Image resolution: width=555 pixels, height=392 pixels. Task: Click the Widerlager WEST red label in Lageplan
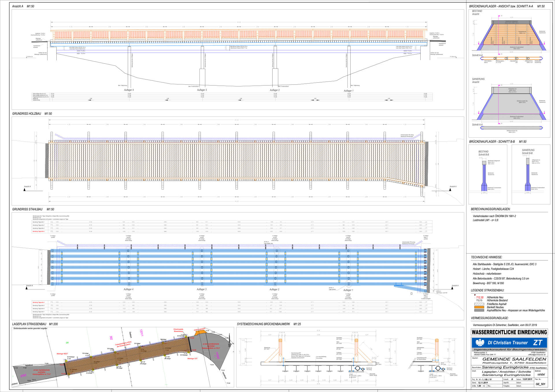tap(62, 354)
